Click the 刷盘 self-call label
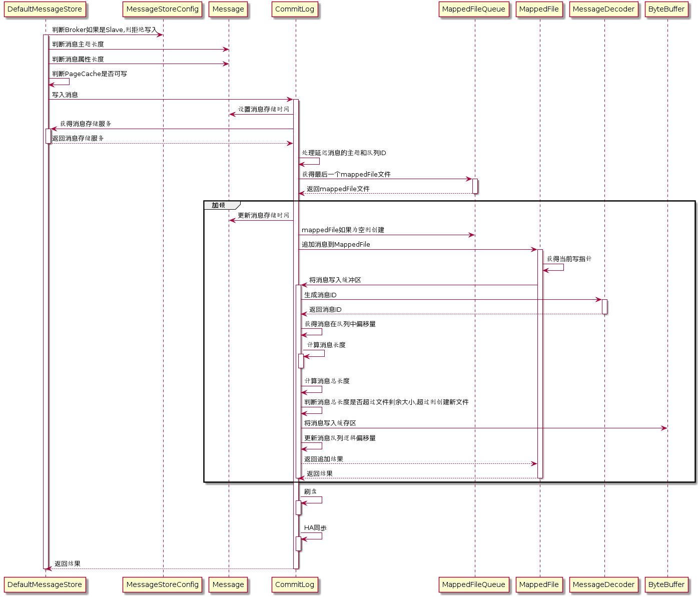The width and height of the screenshot is (700, 597). pyautogui.click(x=310, y=491)
